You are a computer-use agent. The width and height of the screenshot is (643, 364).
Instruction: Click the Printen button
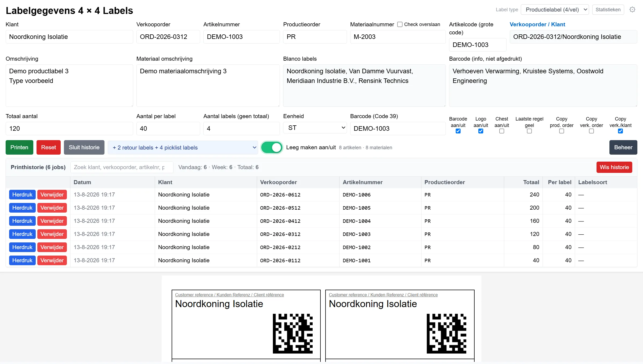(x=19, y=147)
